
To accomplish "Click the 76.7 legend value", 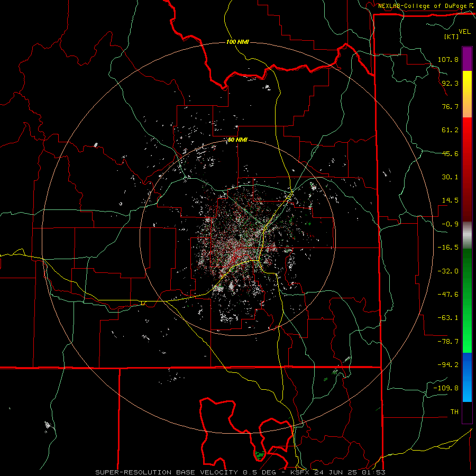I will point(450,106).
